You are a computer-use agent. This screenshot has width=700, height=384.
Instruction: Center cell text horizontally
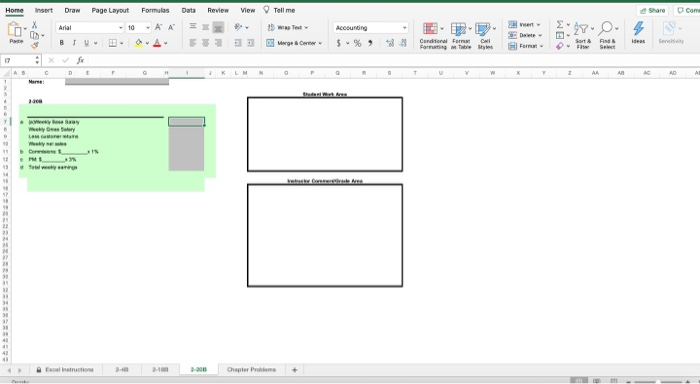205,43
